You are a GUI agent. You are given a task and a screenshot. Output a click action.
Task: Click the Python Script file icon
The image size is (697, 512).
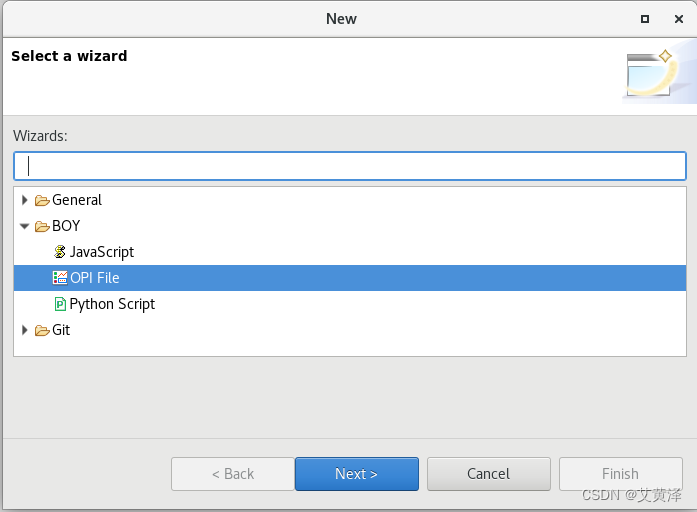[60, 304]
